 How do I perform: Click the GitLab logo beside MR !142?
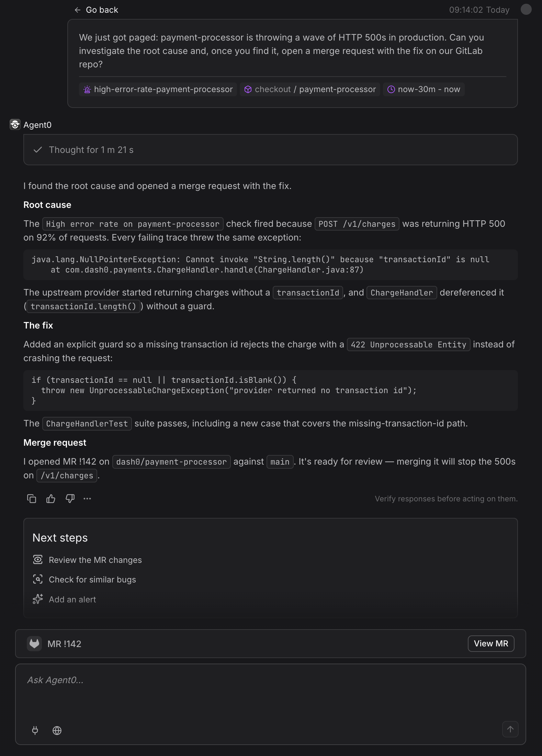[34, 644]
